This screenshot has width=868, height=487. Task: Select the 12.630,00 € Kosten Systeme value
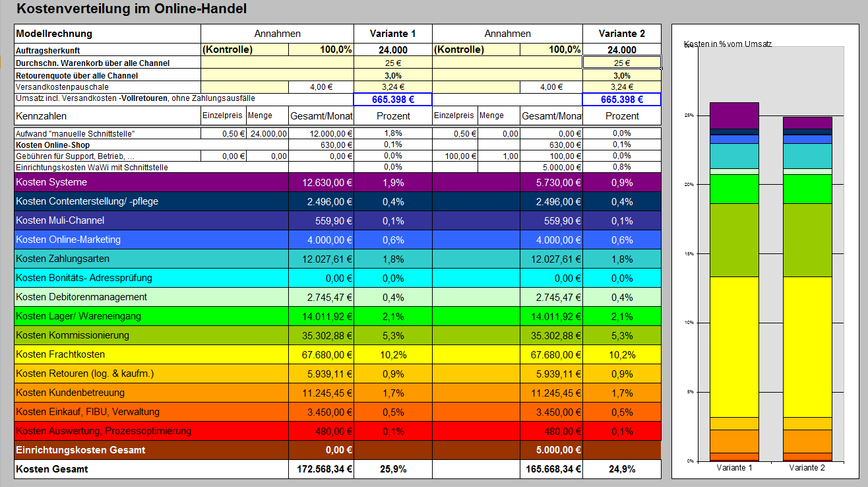pos(321,182)
